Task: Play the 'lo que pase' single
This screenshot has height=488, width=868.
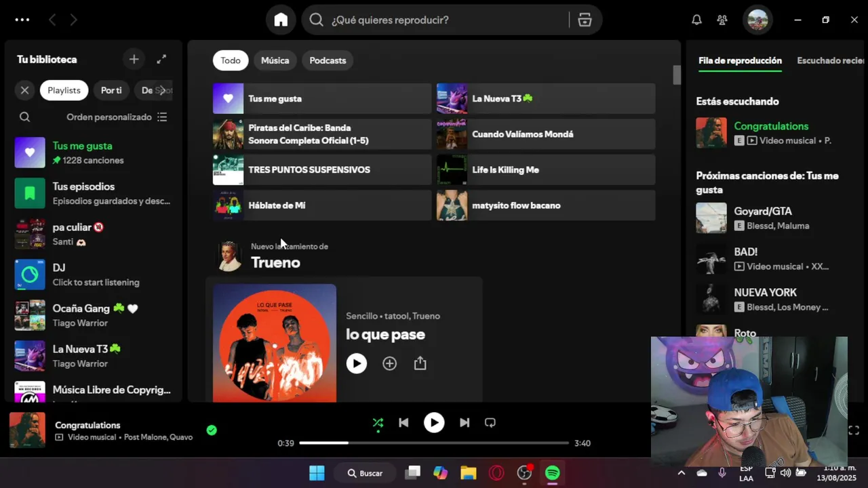Action: (357, 363)
